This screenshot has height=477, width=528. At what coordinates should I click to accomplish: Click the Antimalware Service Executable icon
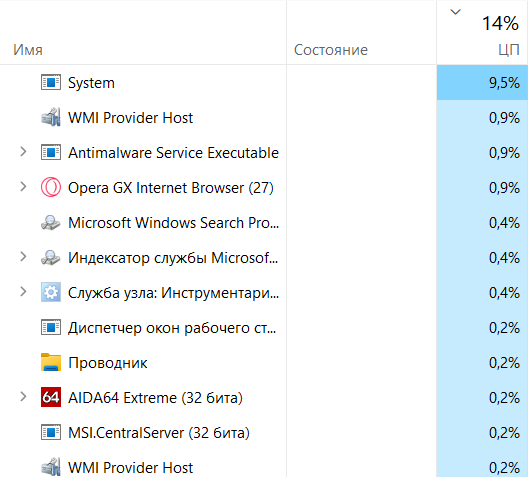[51, 152]
